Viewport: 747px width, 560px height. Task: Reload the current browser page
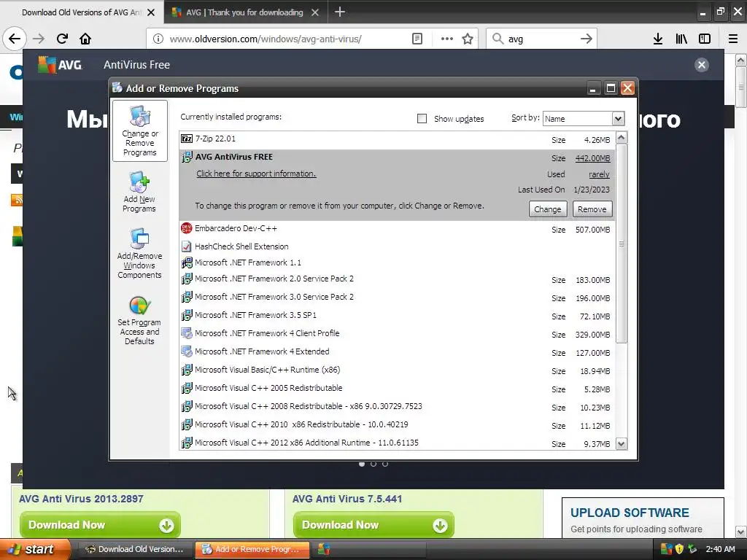(x=62, y=39)
